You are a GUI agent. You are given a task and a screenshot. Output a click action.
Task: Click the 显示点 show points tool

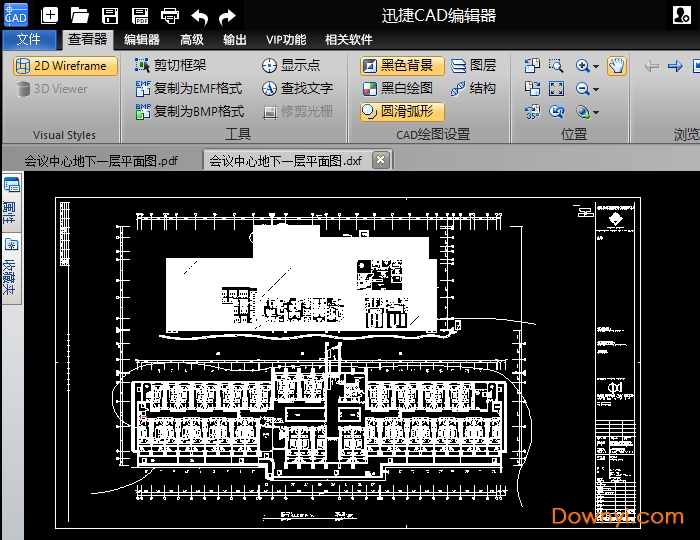pyautogui.click(x=291, y=66)
